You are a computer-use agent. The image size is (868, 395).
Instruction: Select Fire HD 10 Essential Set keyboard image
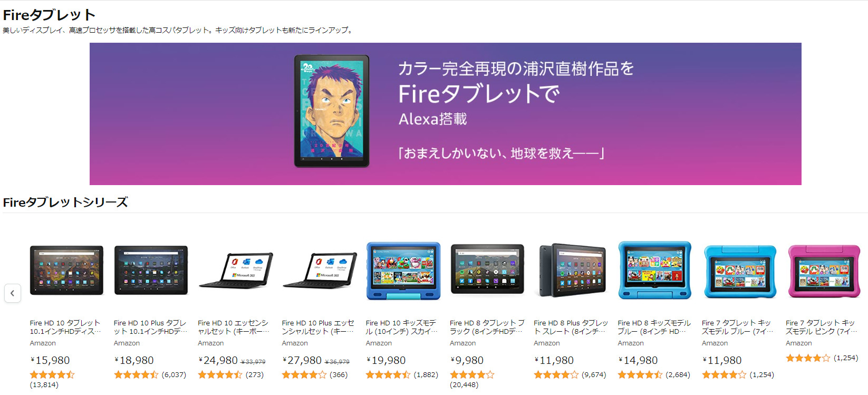(235, 270)
